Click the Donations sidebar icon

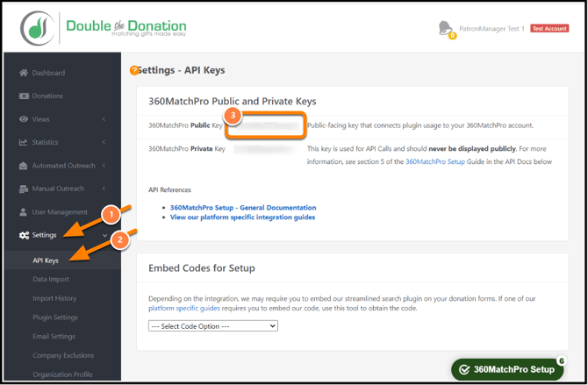coord(24,96)
